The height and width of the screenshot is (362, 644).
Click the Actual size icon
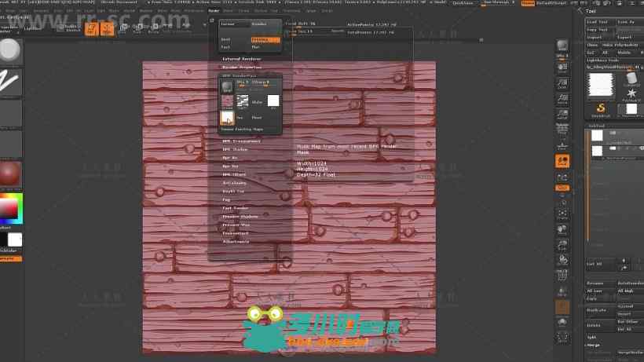[x=562, y=99]
